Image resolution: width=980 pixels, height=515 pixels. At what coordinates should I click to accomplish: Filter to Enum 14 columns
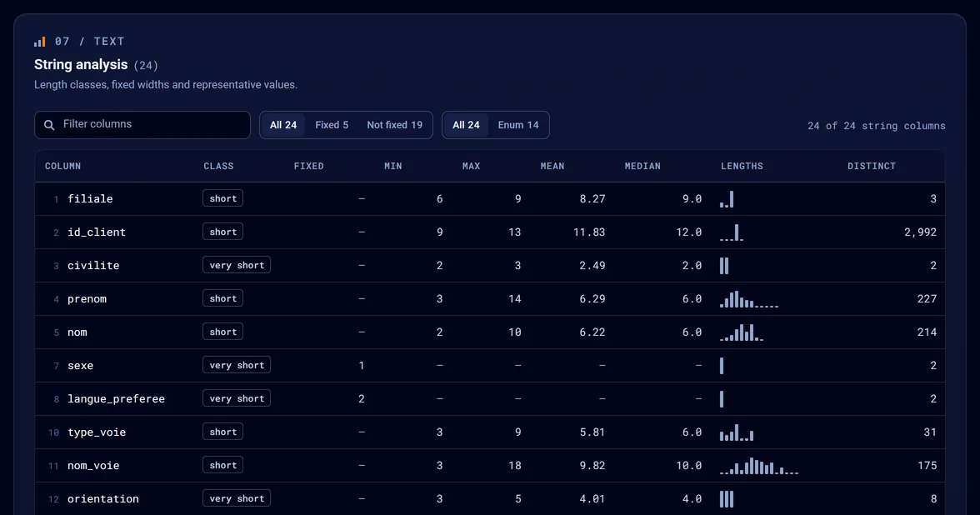click(518, 125)
